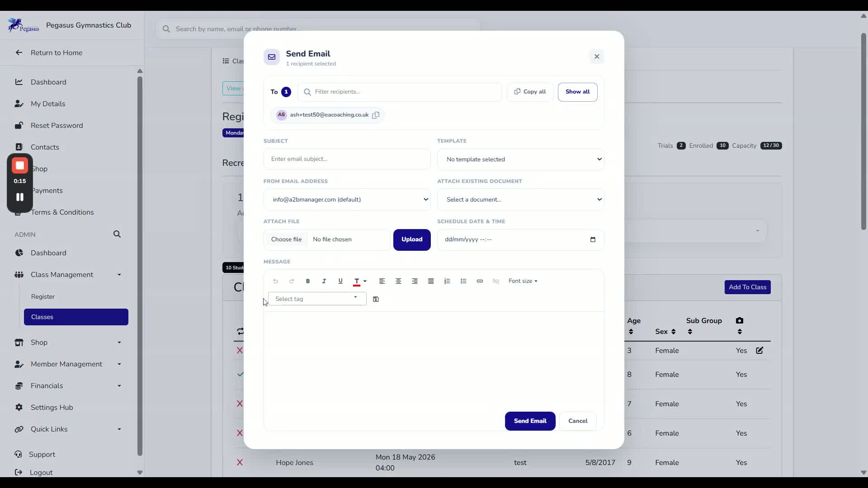This screenshot has height=488, width=868.
Task: Stop the screen recording
Action: tap(20, 166)
